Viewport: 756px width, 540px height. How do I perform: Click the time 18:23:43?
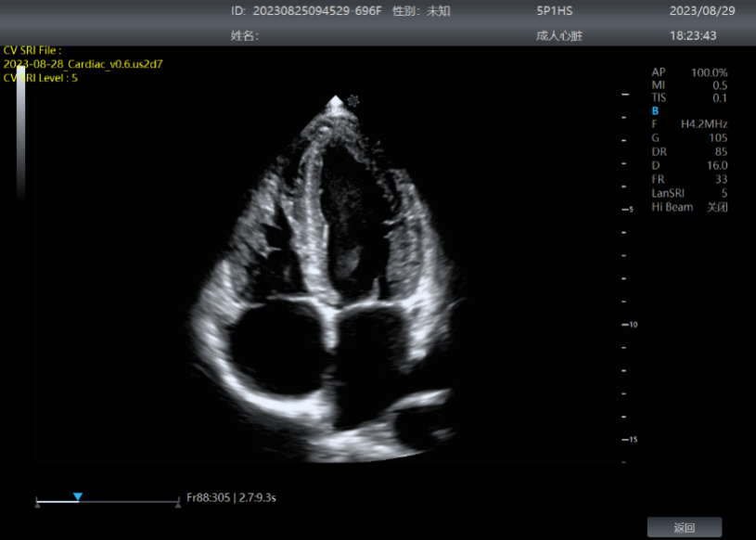click(x=693, y=35)
